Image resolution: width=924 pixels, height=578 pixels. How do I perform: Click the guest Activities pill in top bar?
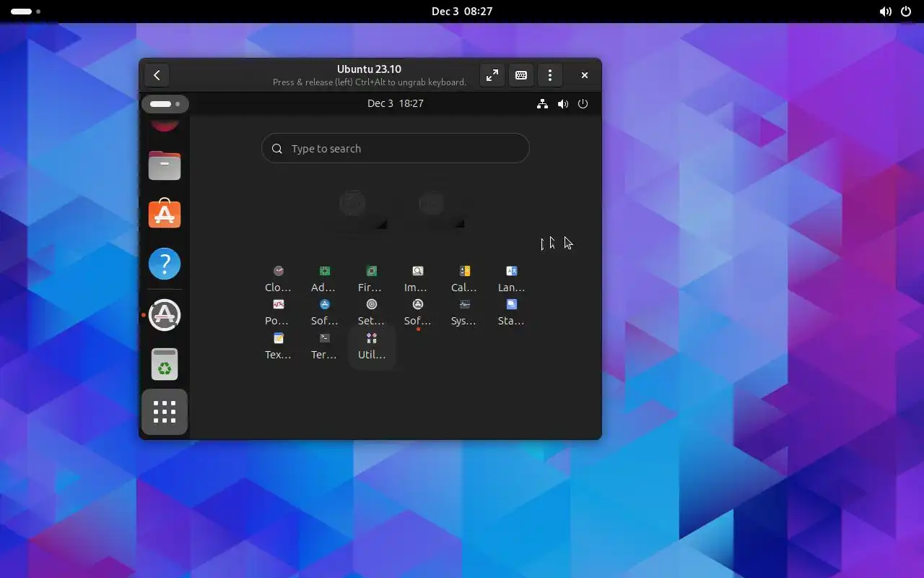pos(165,104)
